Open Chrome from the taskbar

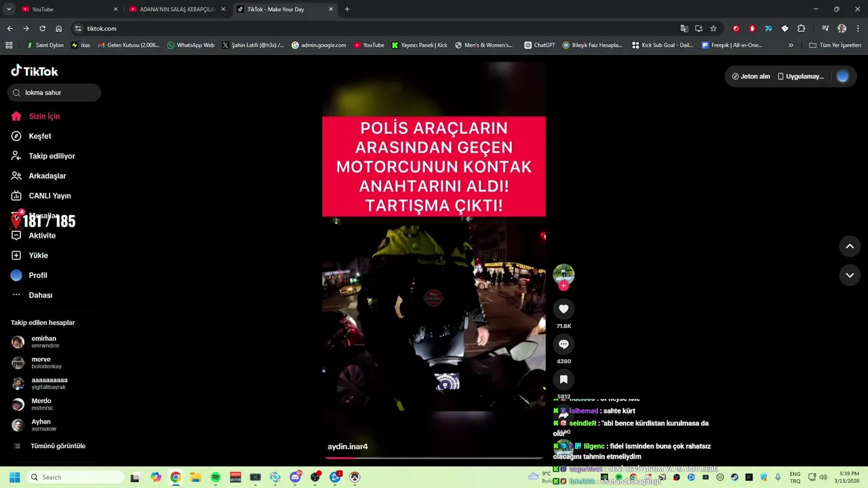pos(176,477)
